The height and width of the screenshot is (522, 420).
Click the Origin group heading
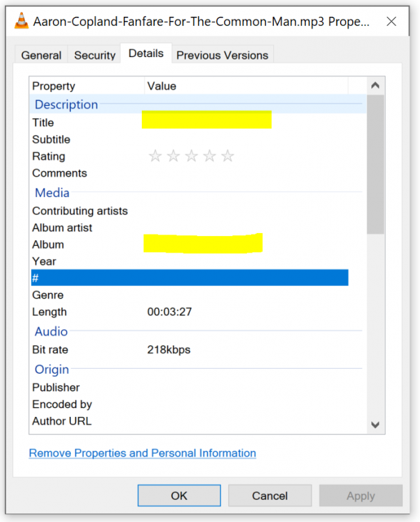click(52, 369)
